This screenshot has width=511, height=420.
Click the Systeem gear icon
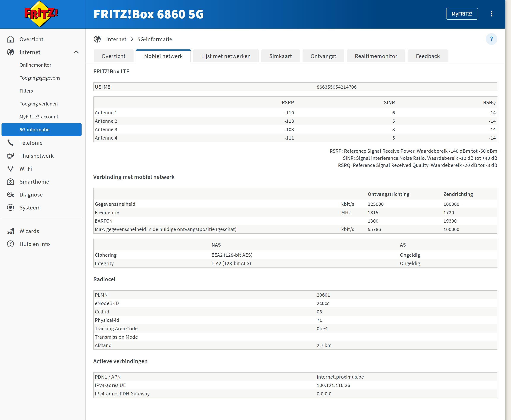click(x=10, y=208)
